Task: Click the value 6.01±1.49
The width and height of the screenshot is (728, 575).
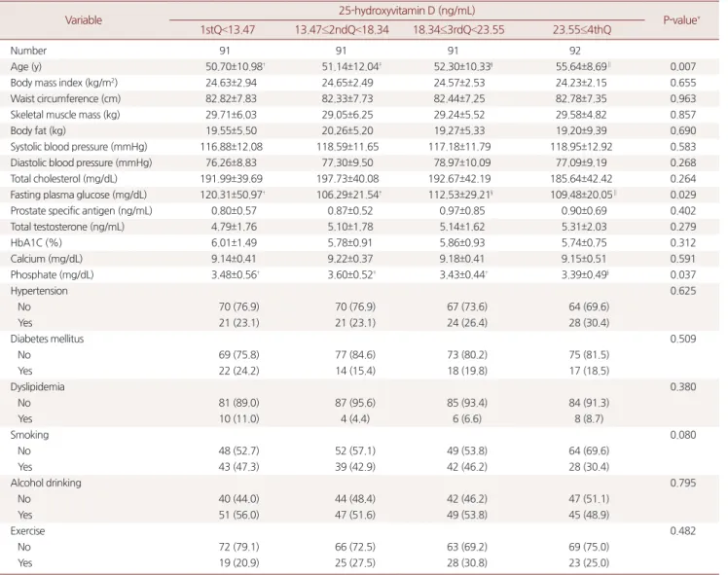Action: point(234,242)
